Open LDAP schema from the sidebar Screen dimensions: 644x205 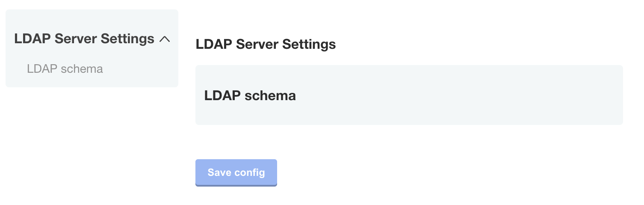[x=65, y=68]
